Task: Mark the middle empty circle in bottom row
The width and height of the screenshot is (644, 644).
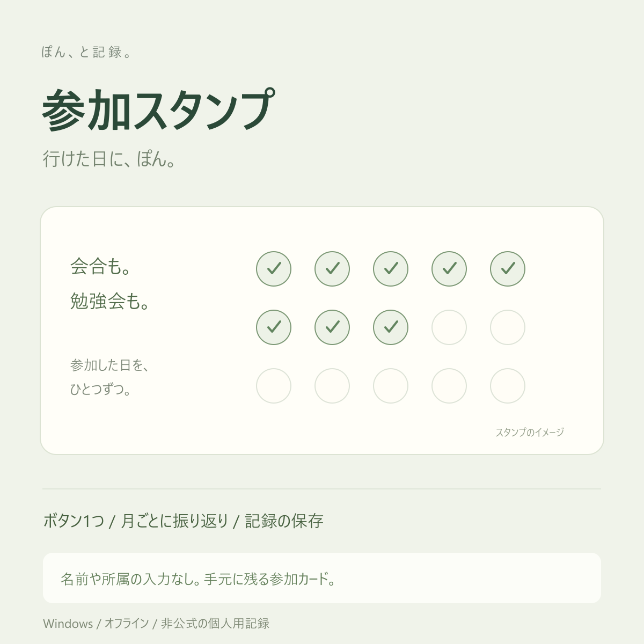Action: [391, 386]
